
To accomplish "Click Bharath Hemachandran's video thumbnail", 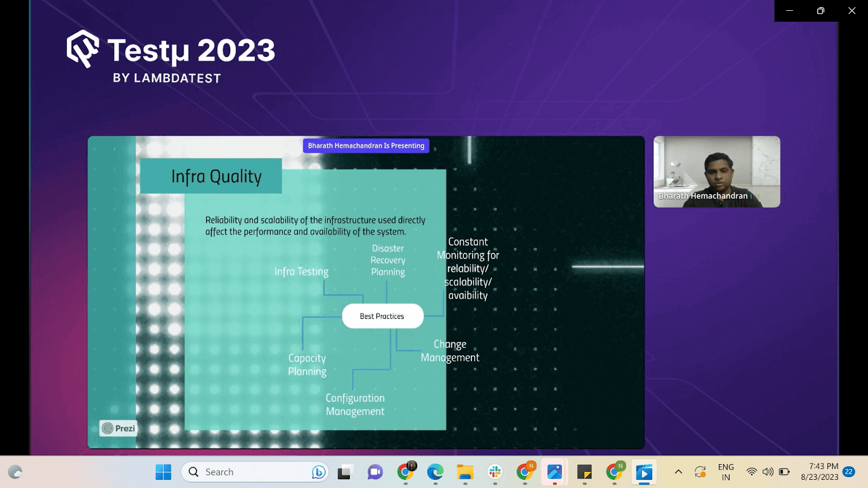I will pyautogui.click(x=716, y=171).
